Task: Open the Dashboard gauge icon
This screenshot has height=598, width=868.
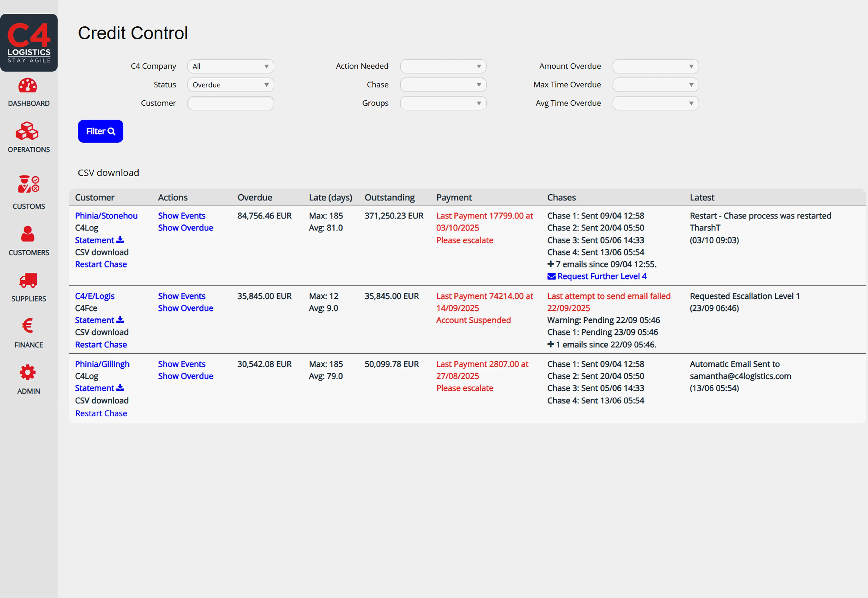Action: (28, 85)
